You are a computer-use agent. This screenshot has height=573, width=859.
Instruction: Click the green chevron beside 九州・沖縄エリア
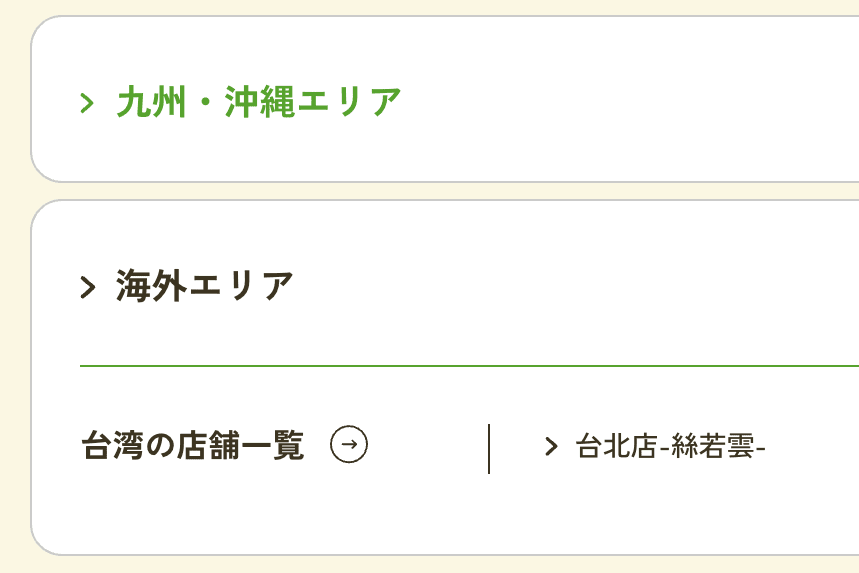coord(87,102)
